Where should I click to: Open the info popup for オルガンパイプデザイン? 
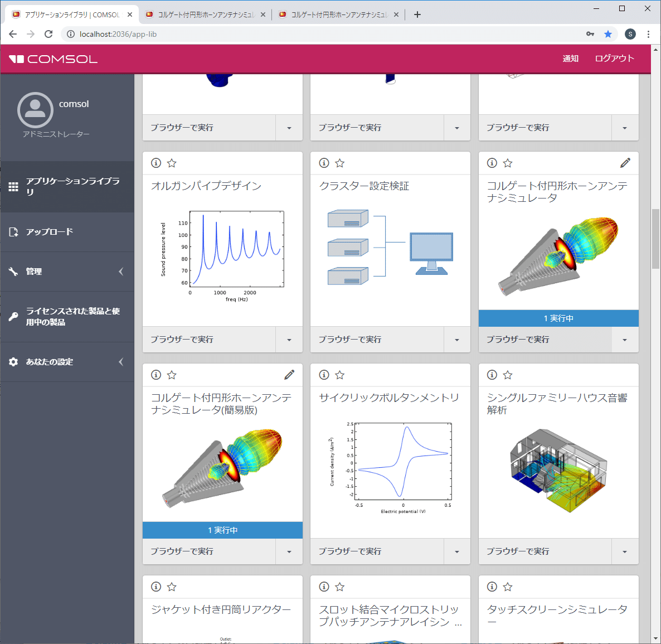155,163
